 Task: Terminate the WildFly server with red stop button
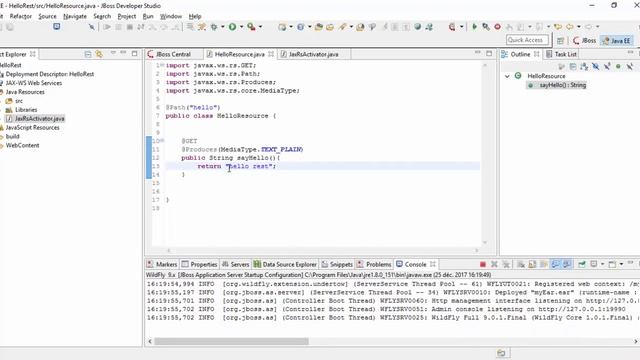click(482, 264)
